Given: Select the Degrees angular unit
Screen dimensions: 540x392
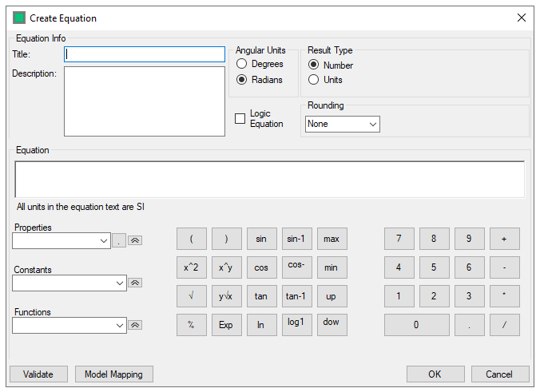Looking at the screenshot, I should point(241,64).
